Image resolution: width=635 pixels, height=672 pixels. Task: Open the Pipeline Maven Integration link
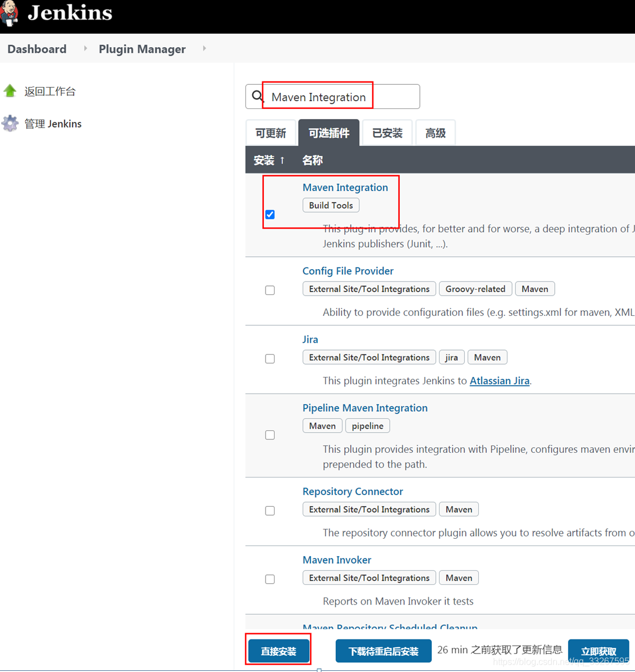point(365,408)
